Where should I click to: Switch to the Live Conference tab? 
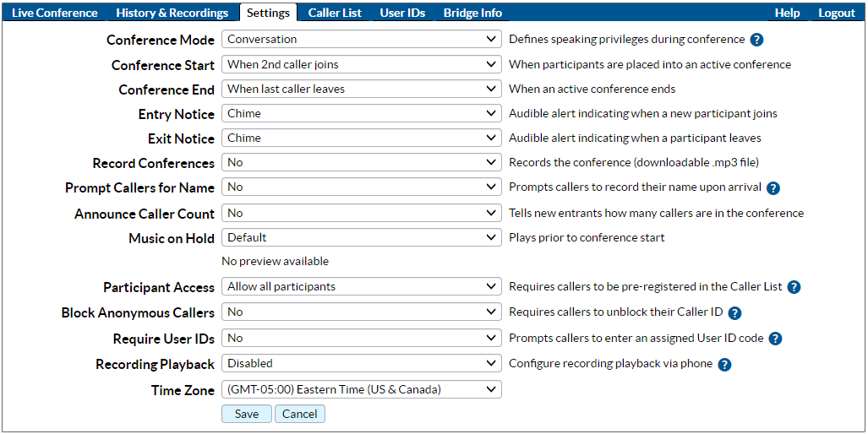click(x=55, y=13)
